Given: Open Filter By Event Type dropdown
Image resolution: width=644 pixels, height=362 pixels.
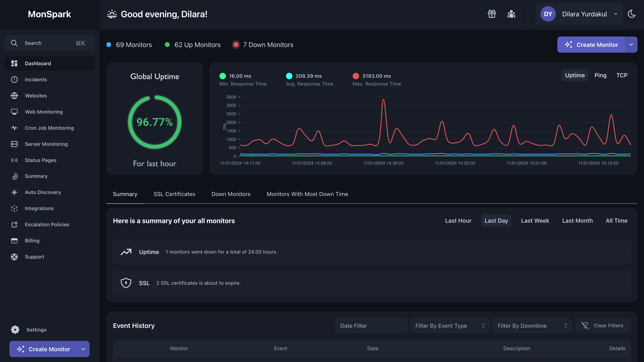Looking at the screenshot, I should [449, 325].
